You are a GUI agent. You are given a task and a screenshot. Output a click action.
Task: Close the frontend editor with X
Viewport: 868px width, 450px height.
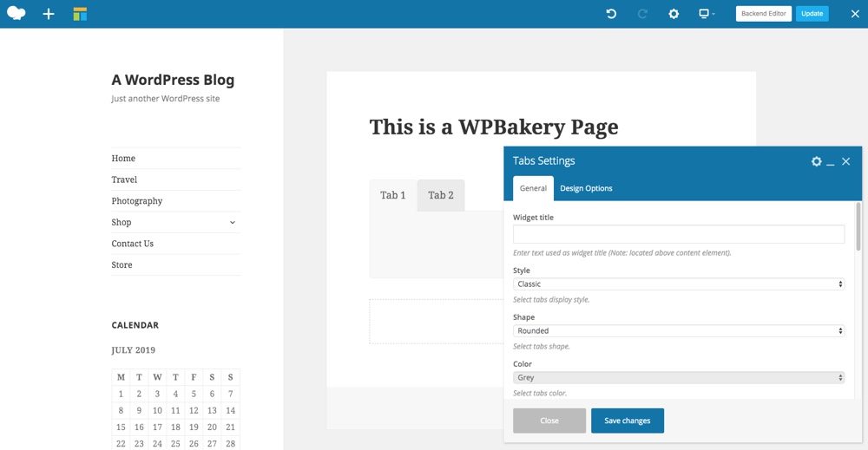coord(855,14)
